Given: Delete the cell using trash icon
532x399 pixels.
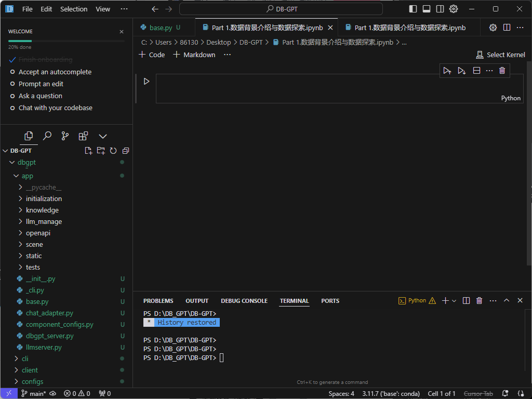Looking at the screenshot, I should 502,71.
